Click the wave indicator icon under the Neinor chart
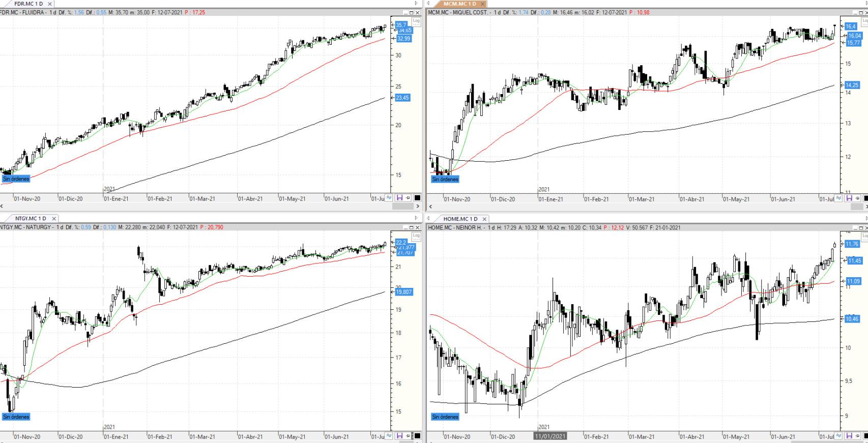Screen dimensions: 868x443 pyautogui.click(x=839, y=436)
